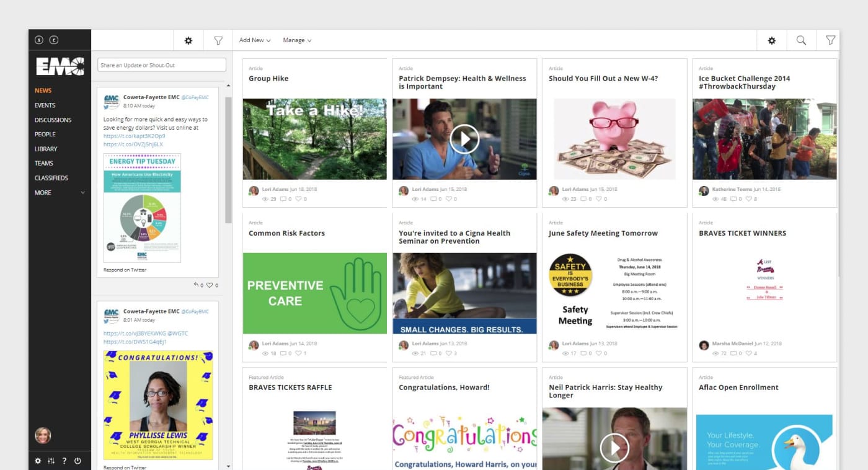Expand the MORE menu in the sidebar
Screen dimensions: 868x470
click(60, 193)
